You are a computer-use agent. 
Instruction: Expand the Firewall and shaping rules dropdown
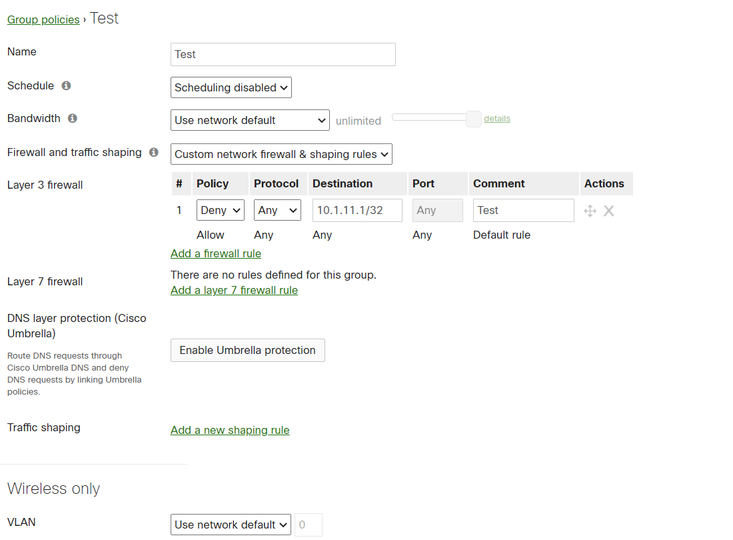[x=281, y=154]
